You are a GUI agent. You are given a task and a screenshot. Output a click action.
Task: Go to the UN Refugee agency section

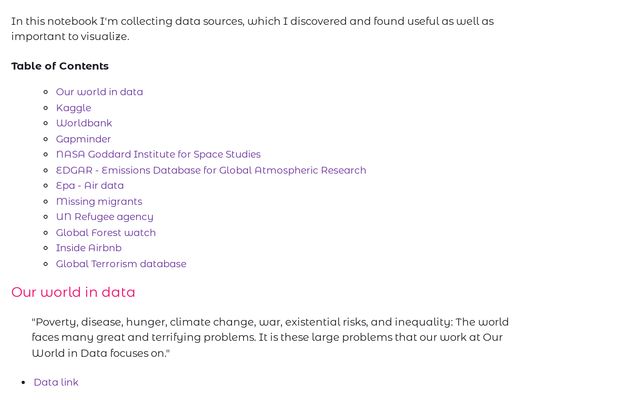tap(104, 217)
